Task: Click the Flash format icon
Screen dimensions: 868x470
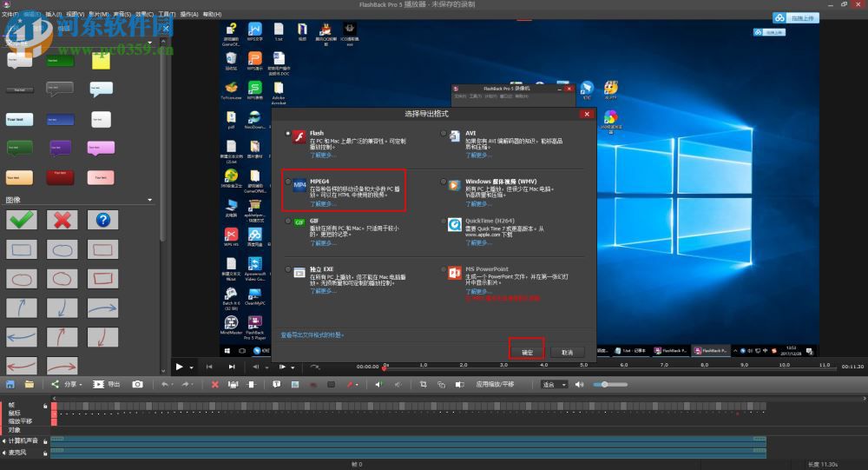Action: 299,136
